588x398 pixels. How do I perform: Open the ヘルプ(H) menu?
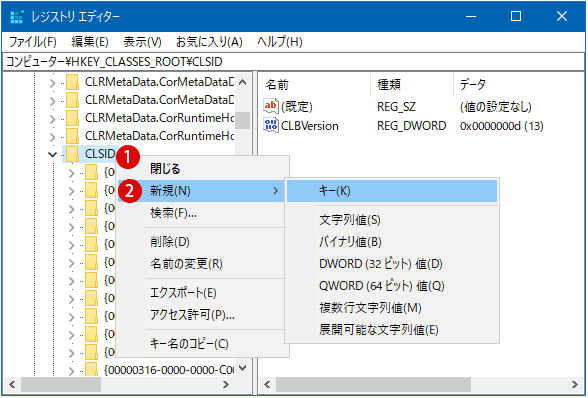click(x=280, y=42)
